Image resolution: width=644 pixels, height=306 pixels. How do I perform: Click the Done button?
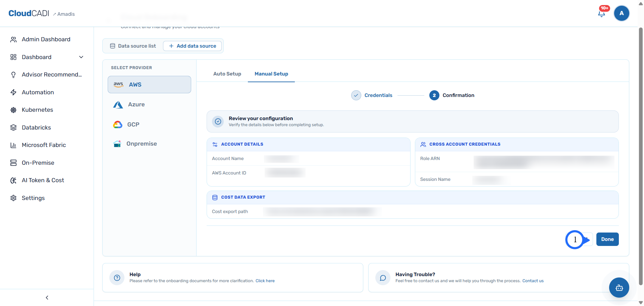607,239
